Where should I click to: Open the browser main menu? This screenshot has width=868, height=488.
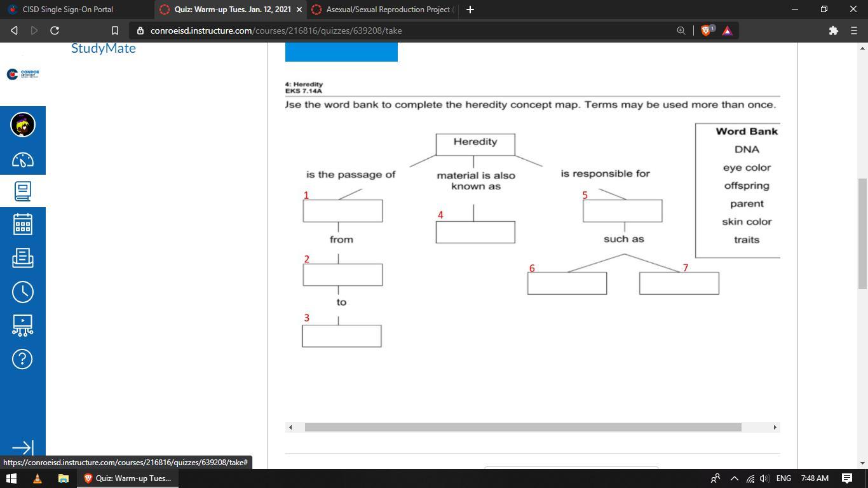tap(854, 30)
